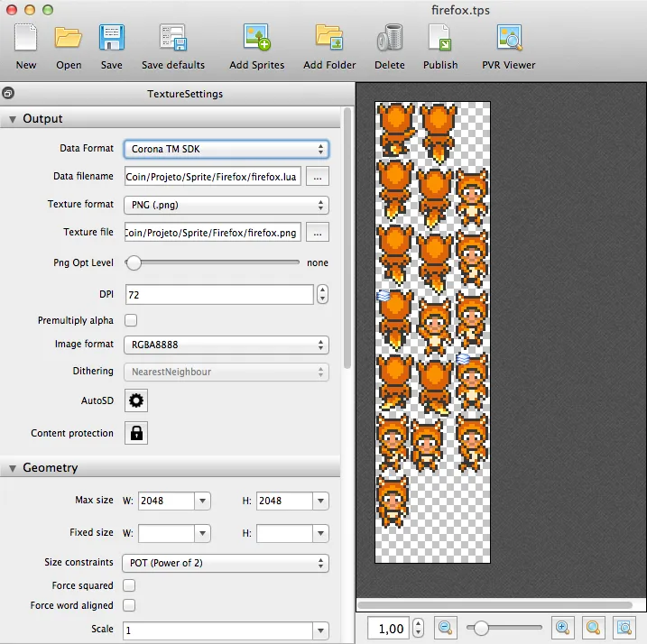Add sprites using the Add Sprites icon
The height and width of the screenshot is (644, 647).
(x=256, y=38)
